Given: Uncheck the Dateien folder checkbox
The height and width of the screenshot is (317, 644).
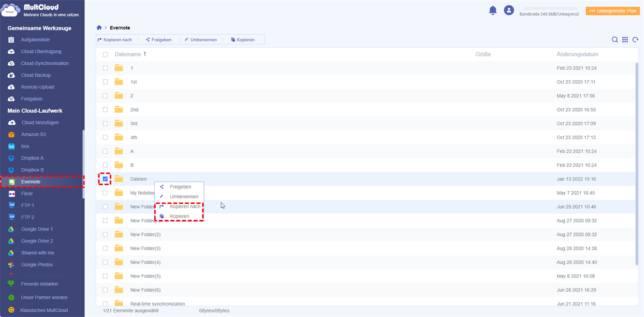Looking at the screenshot, I should point(105,179).
